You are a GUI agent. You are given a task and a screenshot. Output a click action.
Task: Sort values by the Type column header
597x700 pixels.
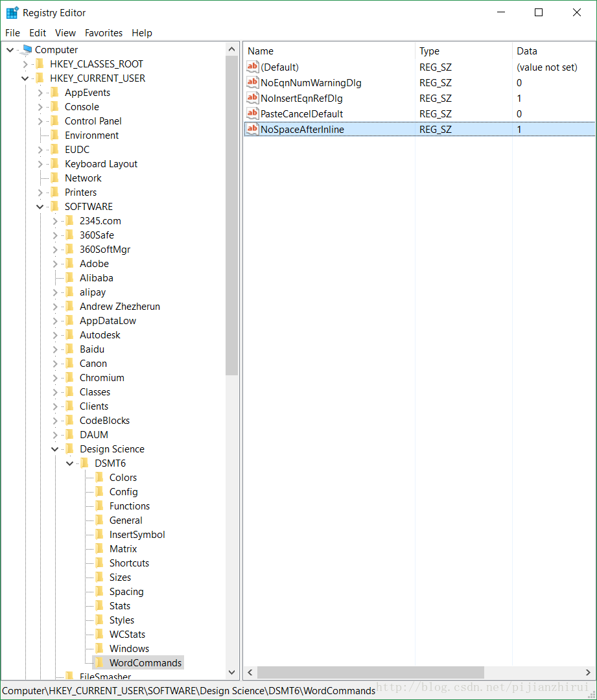[x=463, y=51]
